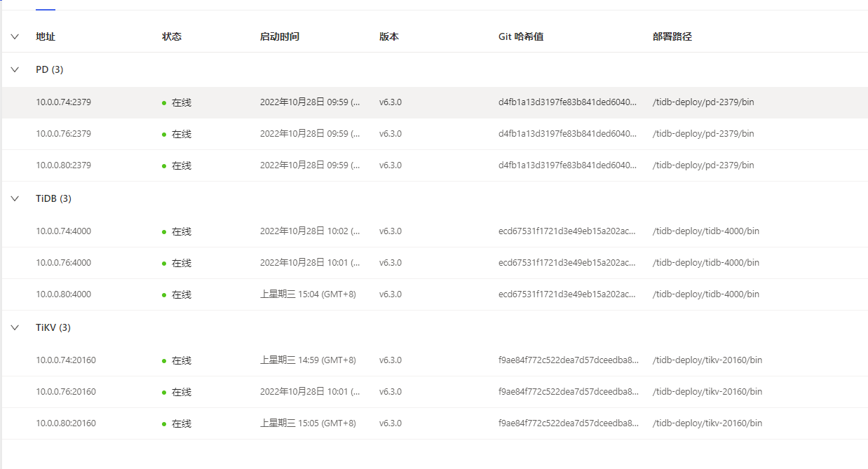This screenshot has width=868, height=469.
Task: Select the TiDB (3) group label
Action: click(x=53, y=198)
